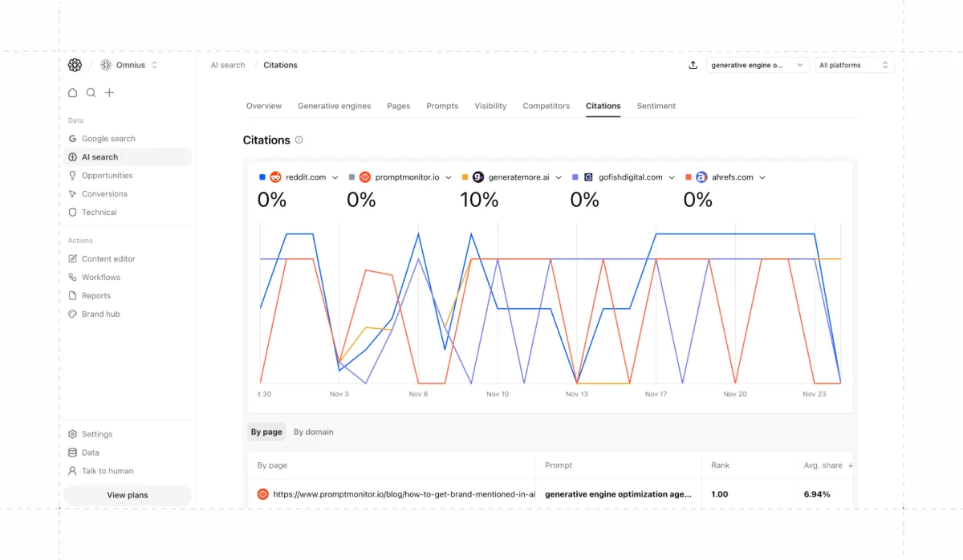This screenshot has width=963, height=560.
Task: Select the By domain toggle
Action: [313, 432]
